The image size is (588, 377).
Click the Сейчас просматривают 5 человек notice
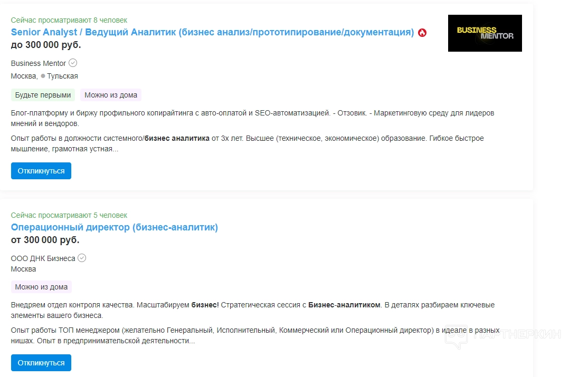pyautogui.click(x=69, y=215)
